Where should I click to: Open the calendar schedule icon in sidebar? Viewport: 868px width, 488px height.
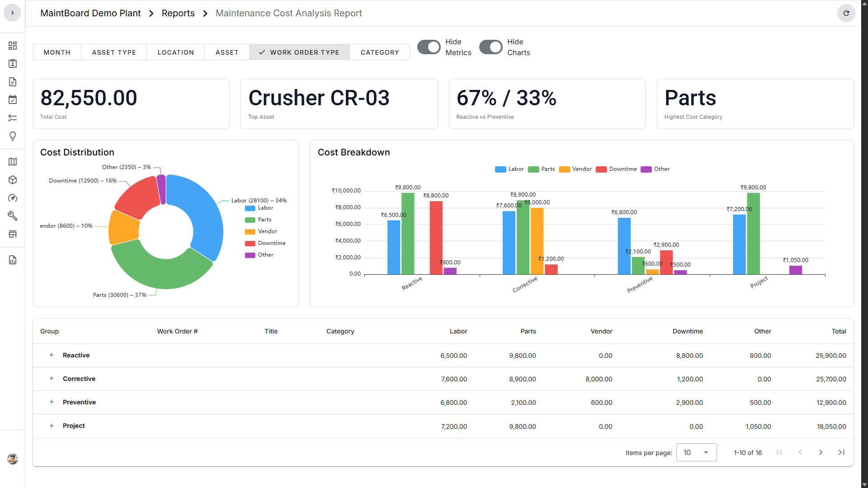13,100
